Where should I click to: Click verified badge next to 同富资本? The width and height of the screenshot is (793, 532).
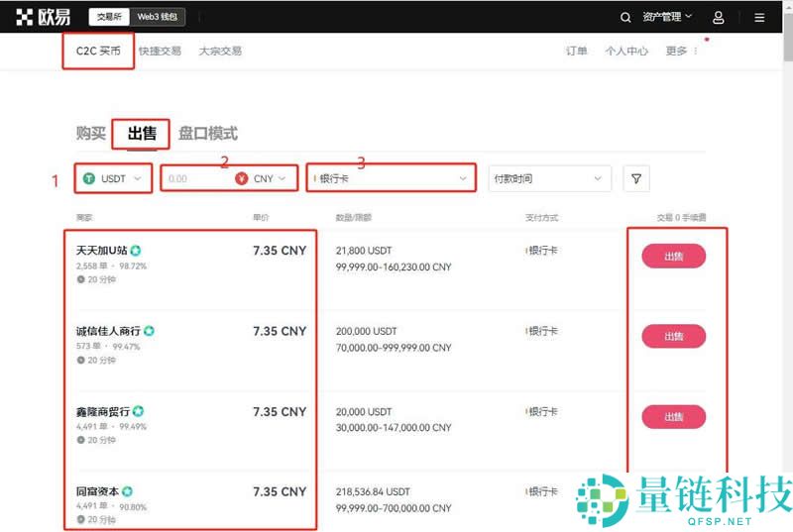pyautogui.click(x=128, y=491)
